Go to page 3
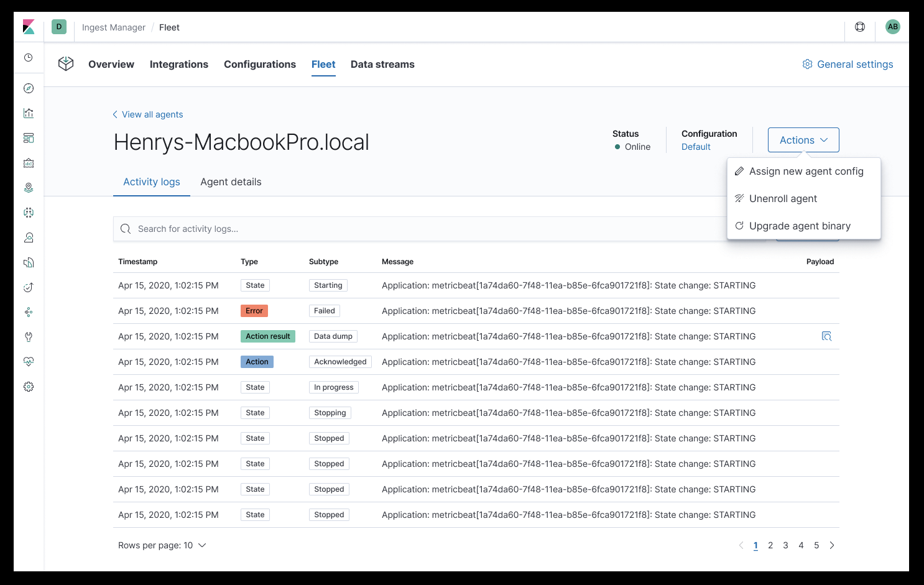Screen dimensions: 924x585 click(785, 545)
